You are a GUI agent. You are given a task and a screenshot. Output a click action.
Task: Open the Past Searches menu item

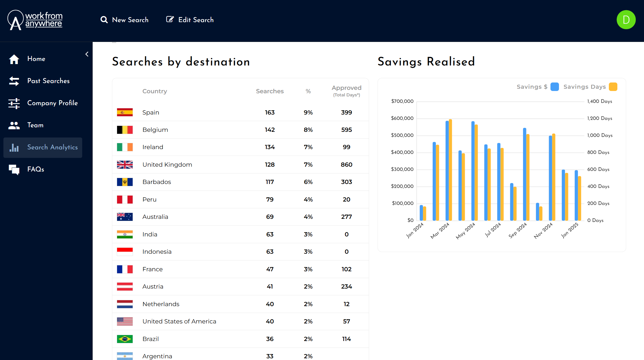pyautogui.click(x=48, y=81)
